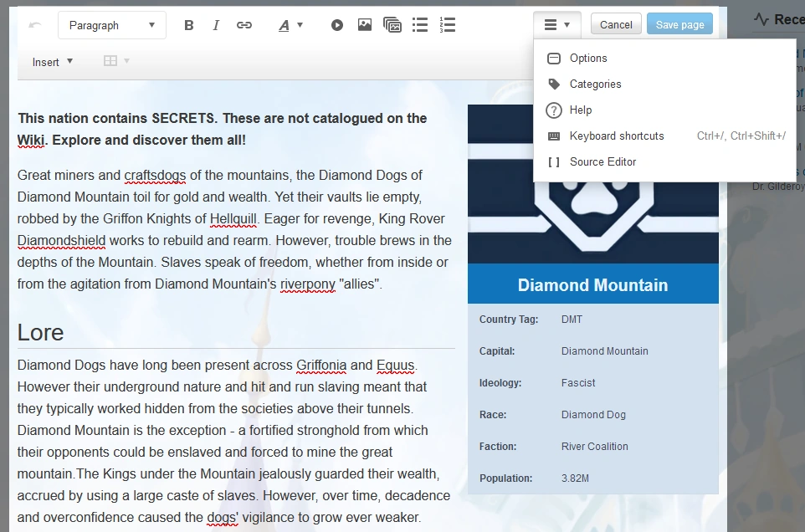Click the word Griffonia in Lore
Image resolution: width=805 pixels, height=532 pixels.
coord(321,366)
